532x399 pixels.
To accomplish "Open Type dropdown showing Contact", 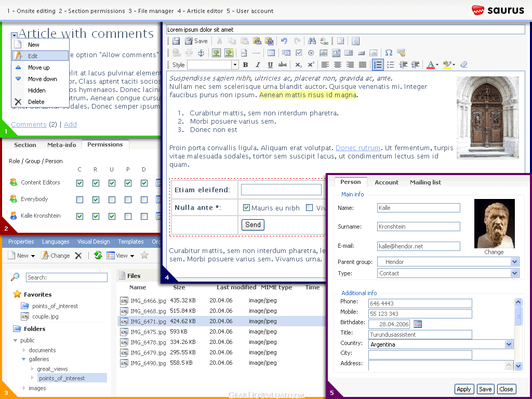I will coord(514,273).
